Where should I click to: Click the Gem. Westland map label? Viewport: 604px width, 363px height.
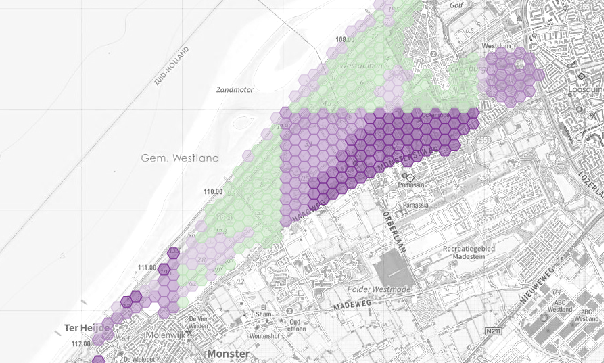tap(180, 158)
